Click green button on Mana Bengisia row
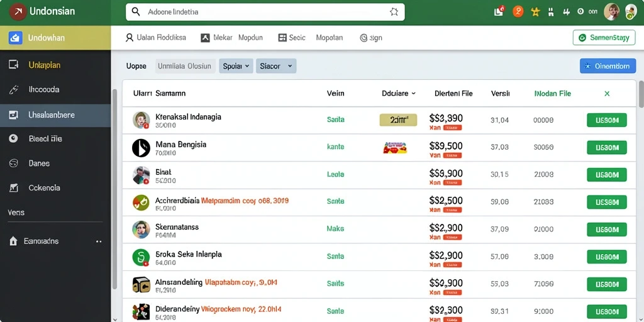Viewport: 644px width, 322px height. point(607,147)
